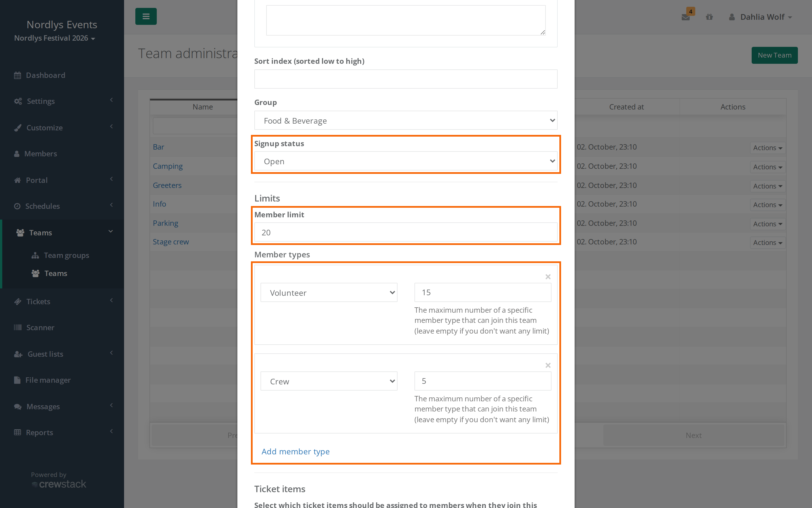Click the gift icon in the header

pos(709,17)
